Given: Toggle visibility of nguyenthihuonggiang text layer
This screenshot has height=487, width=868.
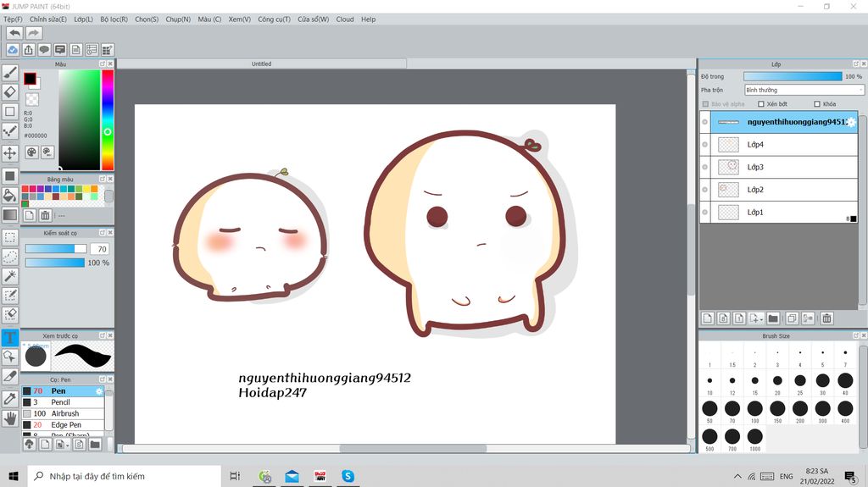Looking at the screenshot, I should click(704, 122).
